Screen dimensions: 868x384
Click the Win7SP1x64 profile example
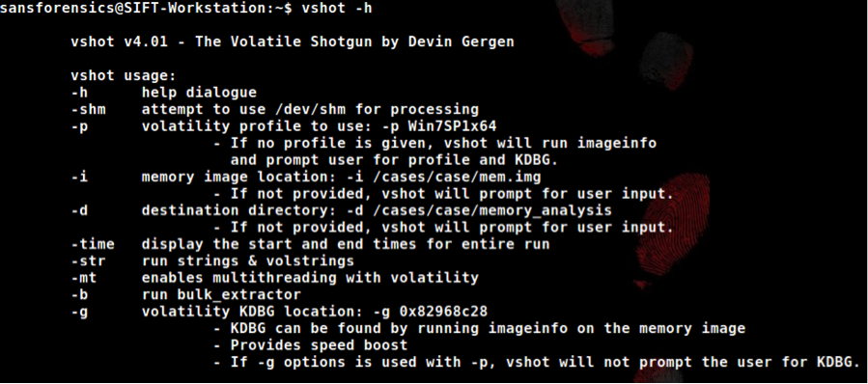click(x=452, y=126)
